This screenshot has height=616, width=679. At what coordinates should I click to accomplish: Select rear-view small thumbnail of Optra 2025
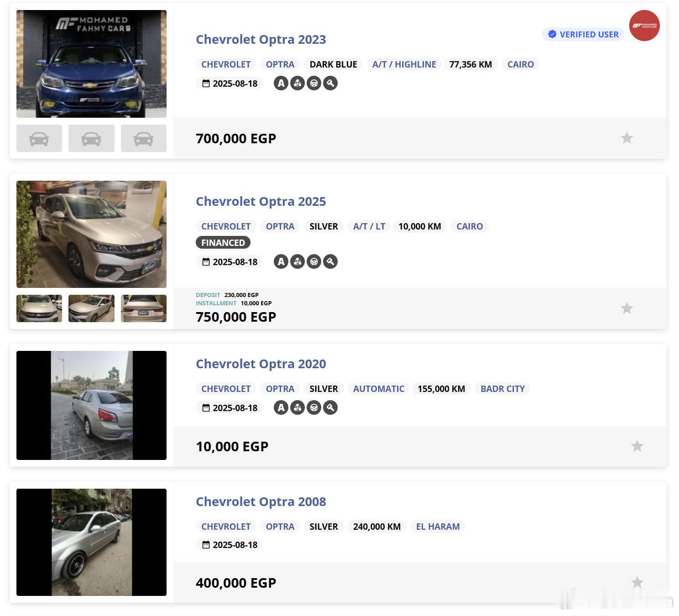tap(144, 308)
